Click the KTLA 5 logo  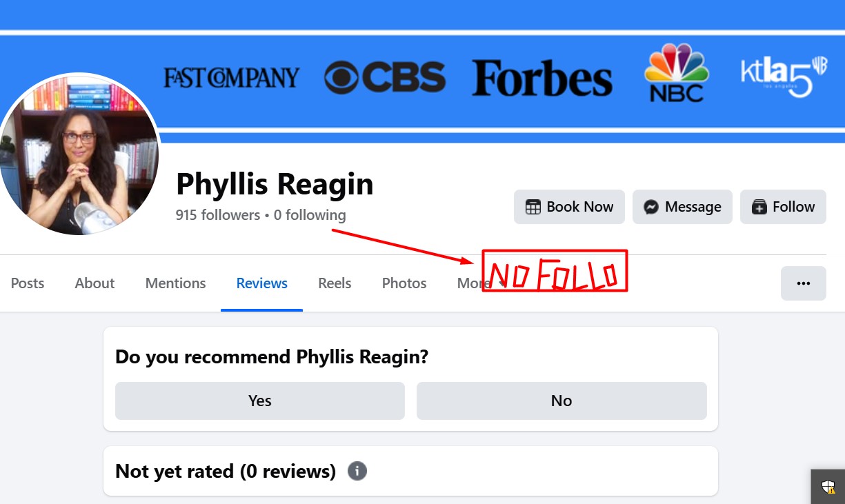[x=784, y=77]
